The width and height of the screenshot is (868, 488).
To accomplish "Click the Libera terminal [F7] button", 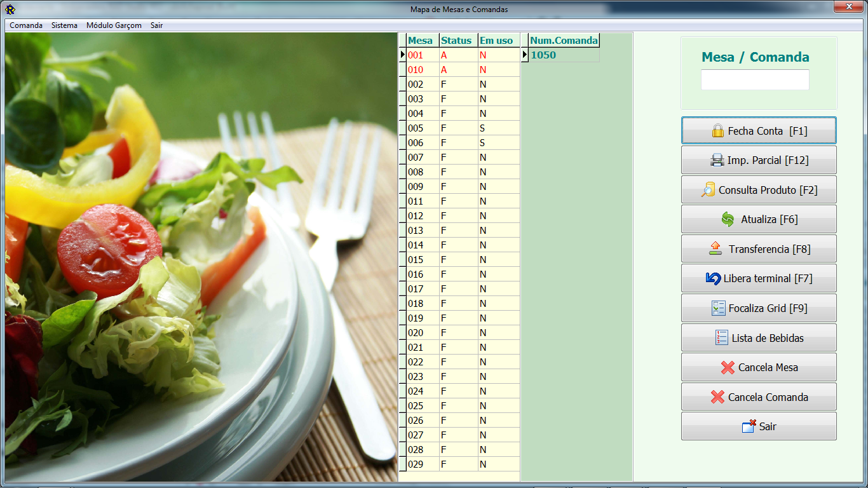I will (x=759, y=278).
